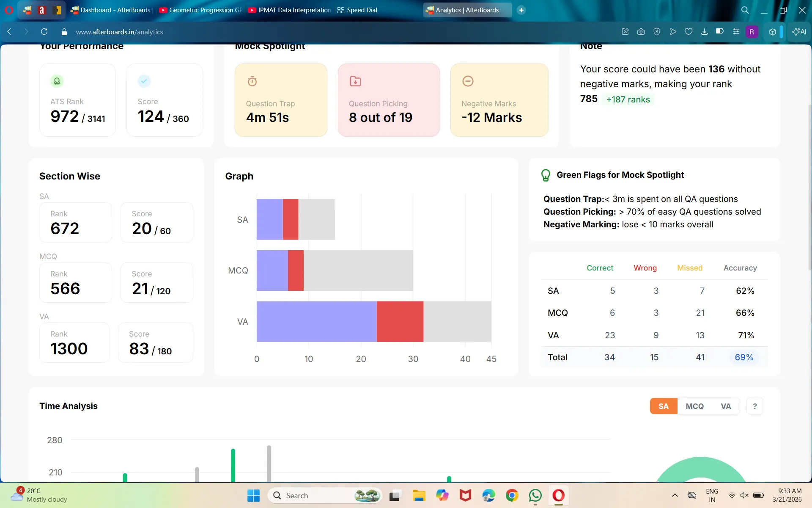Click the Question Picking download-box icon
Screen dimensions: 812x508
pos(355,81)
